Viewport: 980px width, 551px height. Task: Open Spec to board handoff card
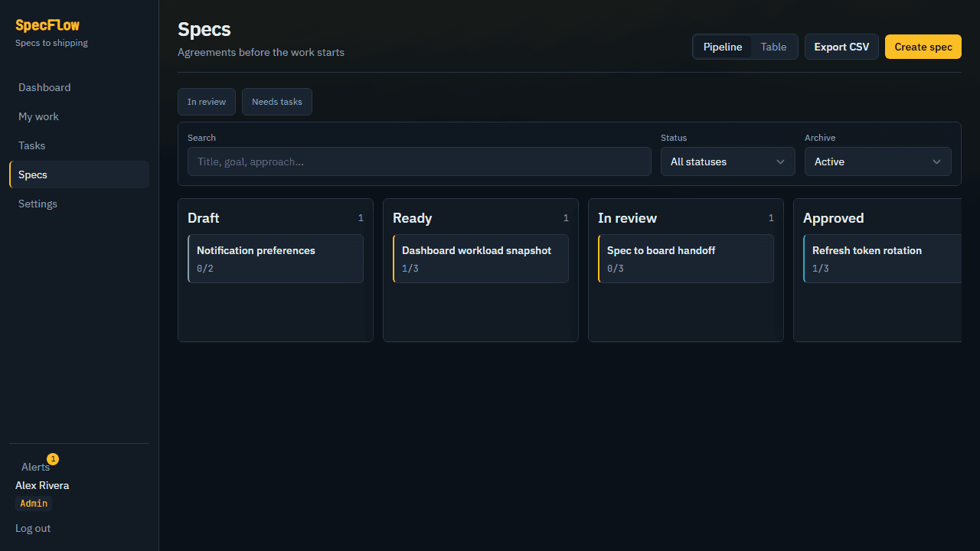686,259
